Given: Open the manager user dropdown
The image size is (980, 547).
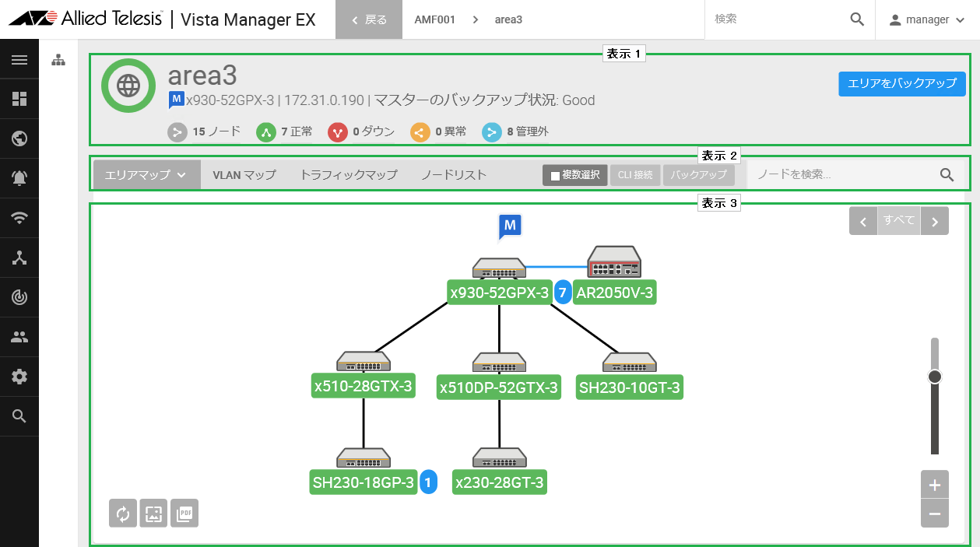Looking at the screenshot, I should coord(927,19).
